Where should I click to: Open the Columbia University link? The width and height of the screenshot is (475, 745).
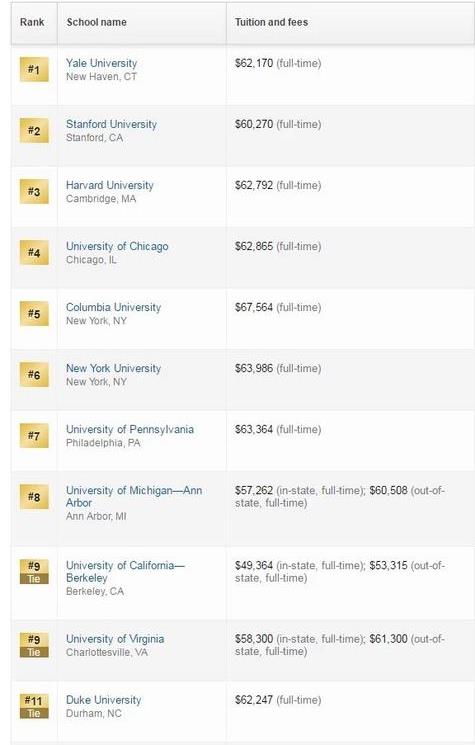pos(114,307)
